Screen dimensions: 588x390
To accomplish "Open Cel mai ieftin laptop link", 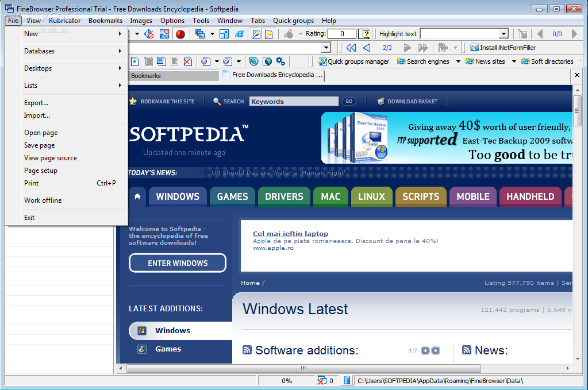I will click(290, 233).
